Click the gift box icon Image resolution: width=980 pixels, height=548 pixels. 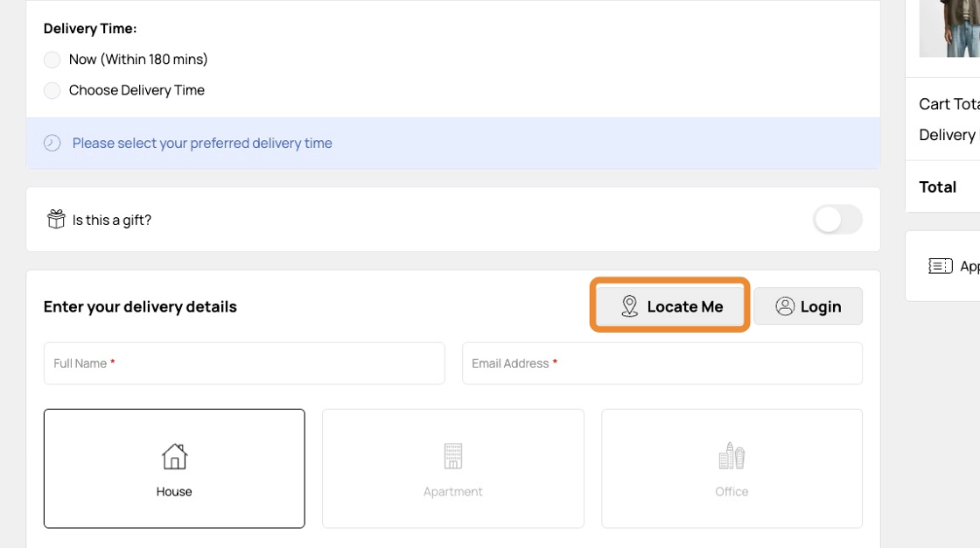(56, 220)
